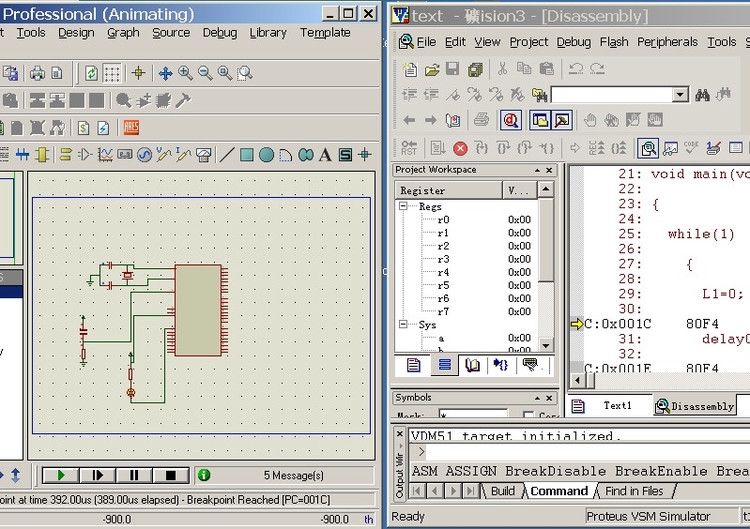750x529 pixels.
Task: Click the zoom in magnifier in Proteus
Action: point(185,73)
